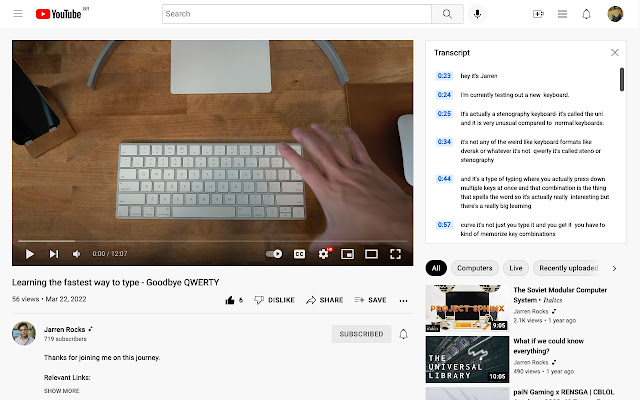This screenshot has height=400, width=640.
Task: Open paiN Gaming x RENSGA CBLOL video
Action: [x=564, y=392]
